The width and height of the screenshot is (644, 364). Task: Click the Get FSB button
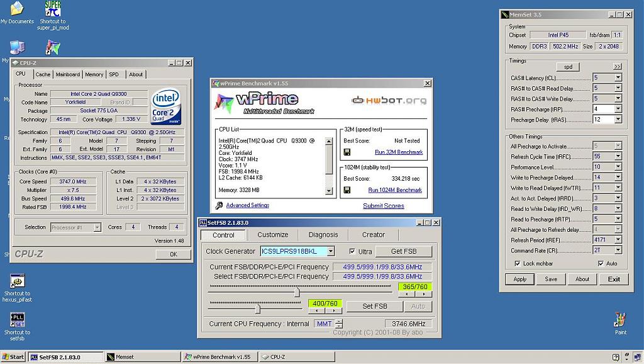[404, 251]
